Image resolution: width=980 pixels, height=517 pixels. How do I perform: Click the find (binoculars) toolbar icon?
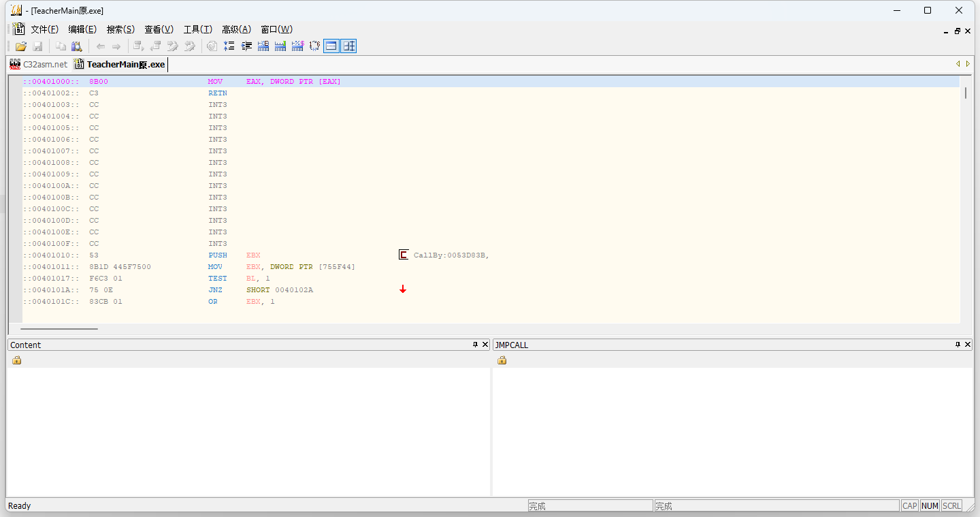pyautogui.click(x=77, y=46)
